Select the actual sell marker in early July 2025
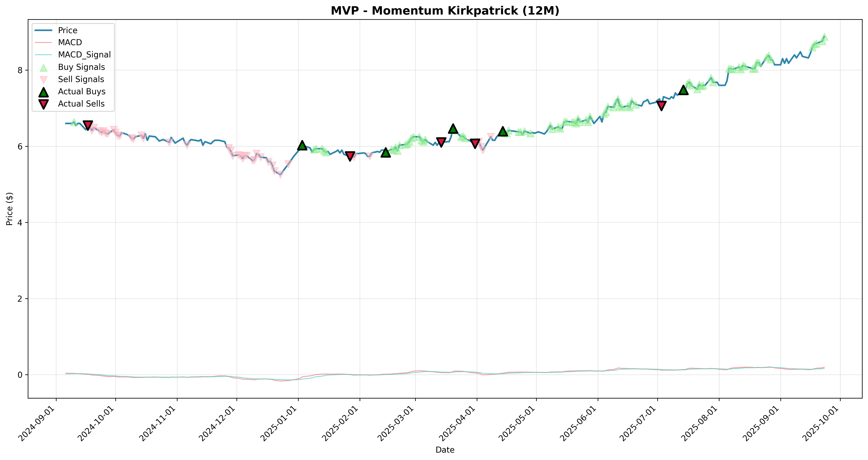This screenshot has width=868, height=460. pyautogui.click(x=661, y=106)
